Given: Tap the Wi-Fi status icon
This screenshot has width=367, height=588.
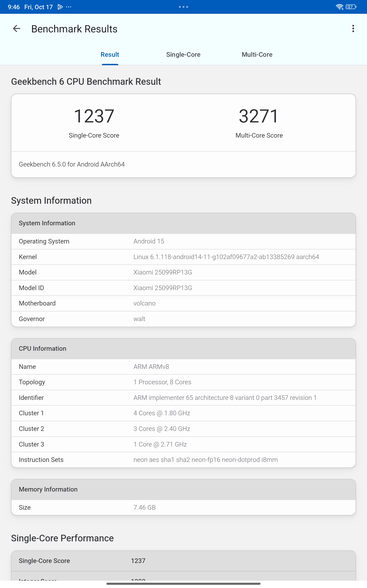Looking at the screenshot, I should point(339,7).
